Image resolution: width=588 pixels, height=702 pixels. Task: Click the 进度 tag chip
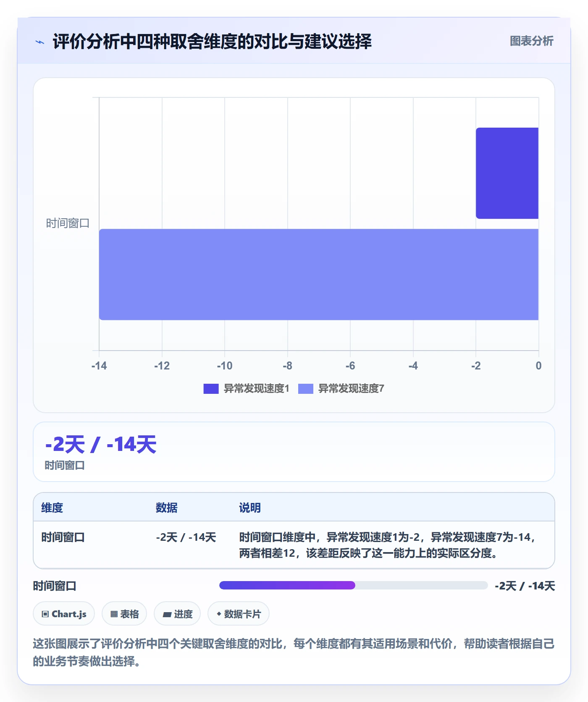177,614
